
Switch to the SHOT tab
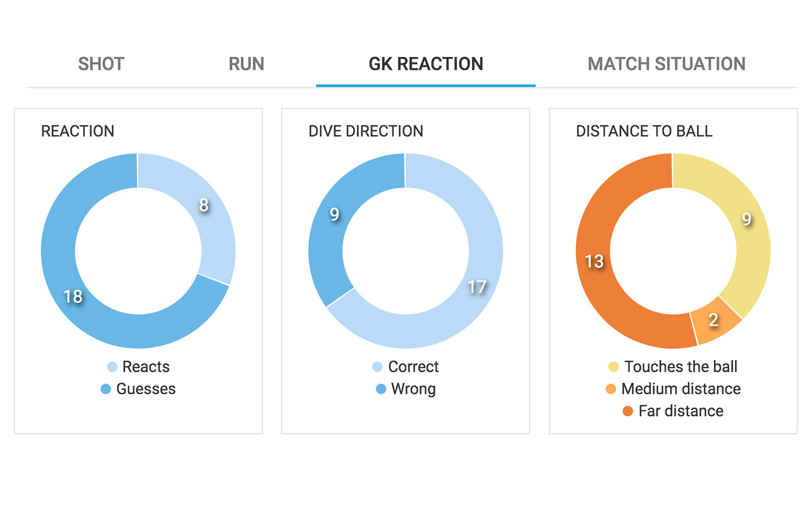[100, 63]
